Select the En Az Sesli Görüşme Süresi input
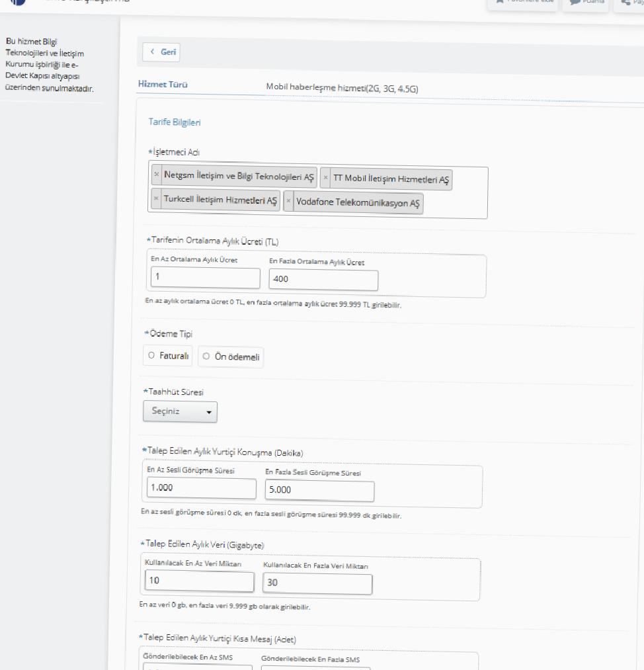Screen dimensions: 644x670 [x=202, y=488]
